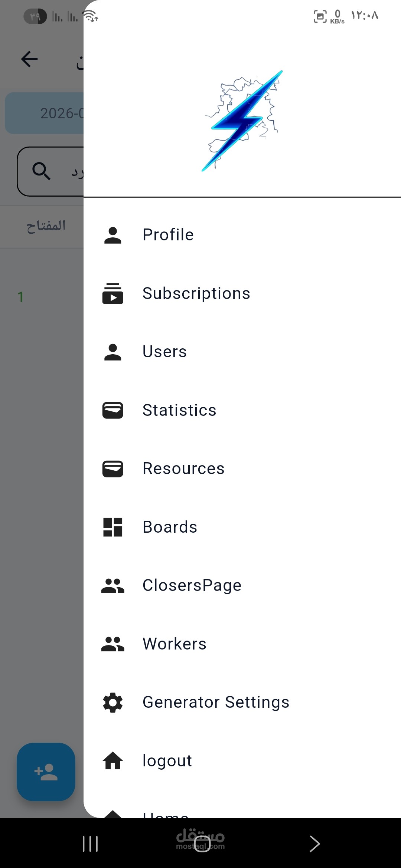401x868 pixels.
Task: Tap the Subscriptions play-stack icon
Action: coord(113,293)
